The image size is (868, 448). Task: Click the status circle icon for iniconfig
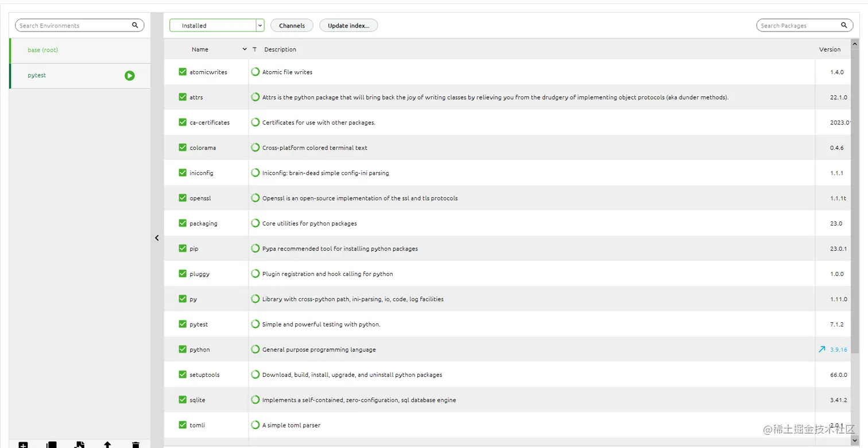(255, 173)
